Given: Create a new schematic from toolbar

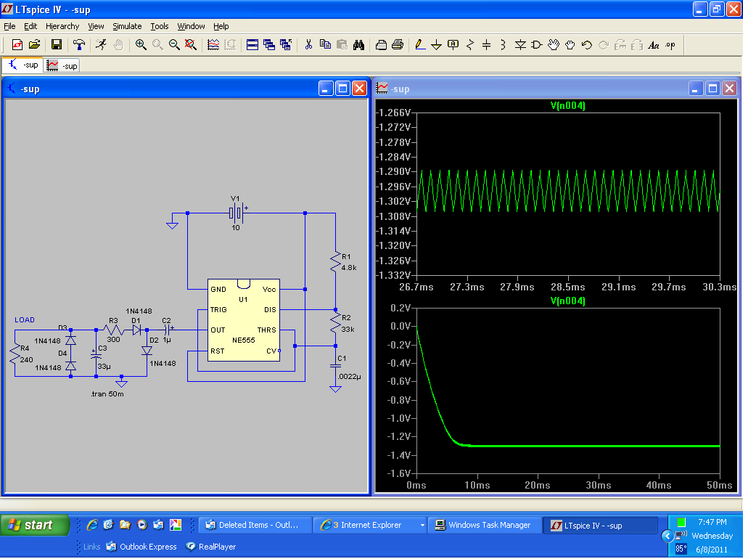Looking at the screenshot, I should click(x=17, y=45).
